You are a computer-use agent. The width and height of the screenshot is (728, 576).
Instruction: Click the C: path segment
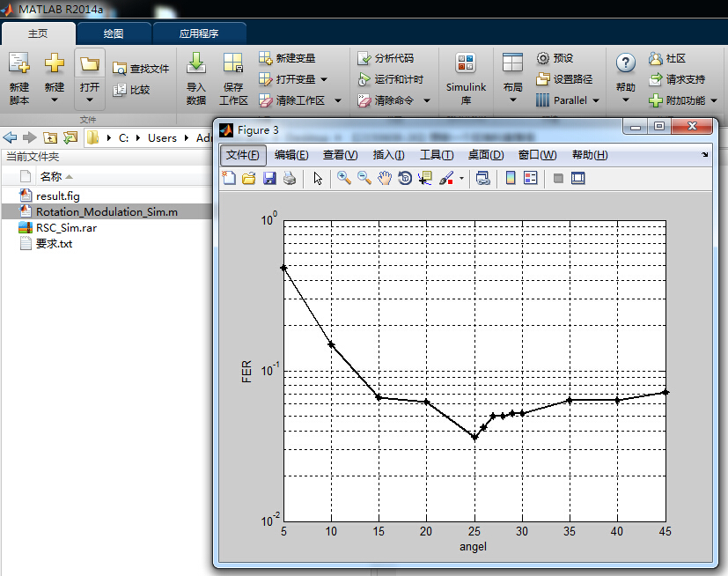coord(123,138)
